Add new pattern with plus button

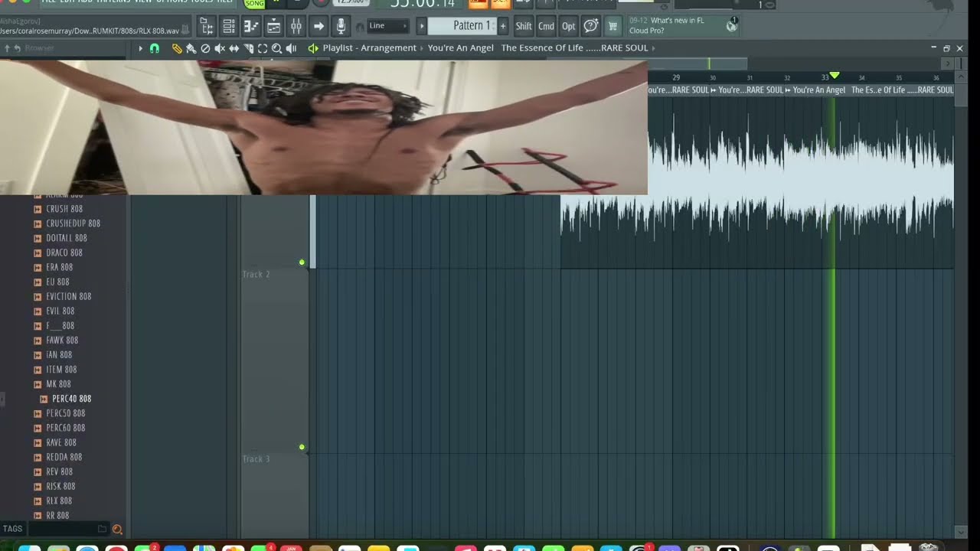503,26
